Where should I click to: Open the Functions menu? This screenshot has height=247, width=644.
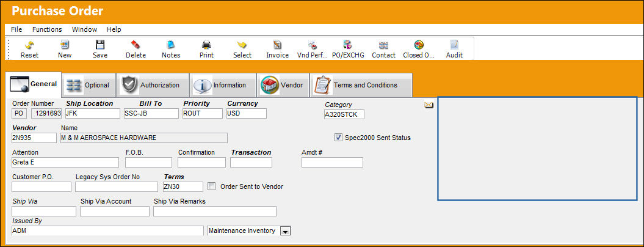(47, 29)
